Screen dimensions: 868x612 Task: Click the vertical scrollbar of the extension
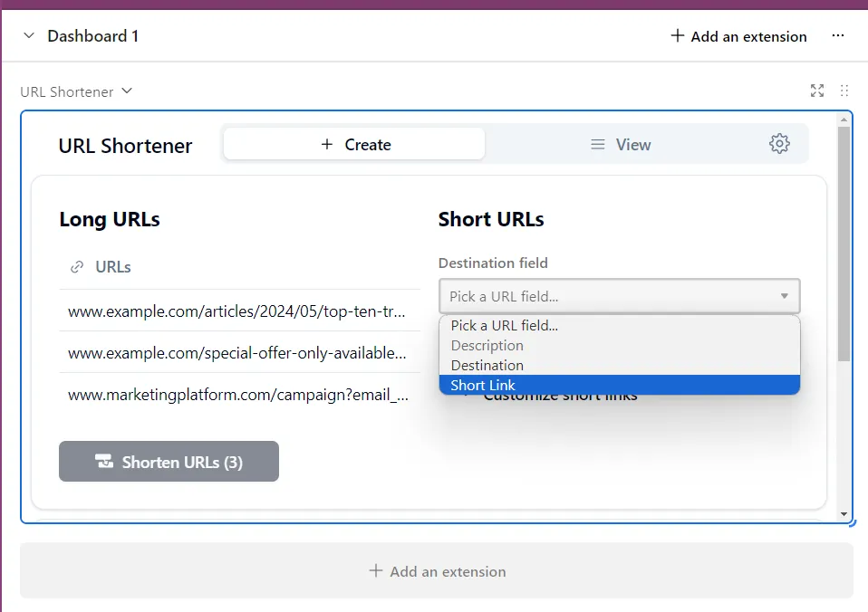844,244
